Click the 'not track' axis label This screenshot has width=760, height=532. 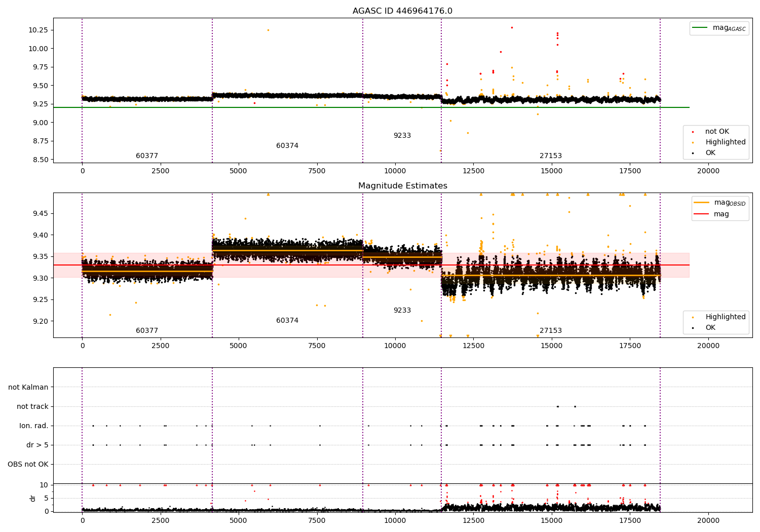tap(32, 407)
